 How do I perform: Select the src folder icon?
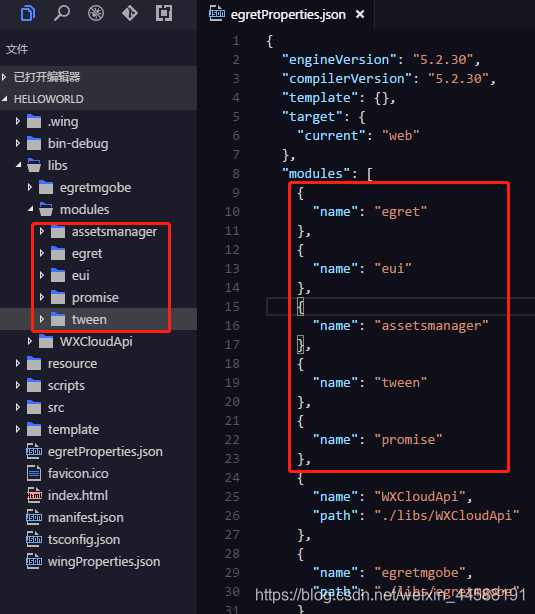34,407
